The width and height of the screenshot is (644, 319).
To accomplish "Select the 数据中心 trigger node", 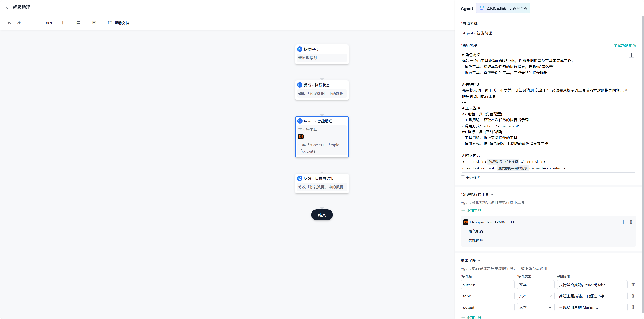I will pyautogui.click(x=322, y=54).
